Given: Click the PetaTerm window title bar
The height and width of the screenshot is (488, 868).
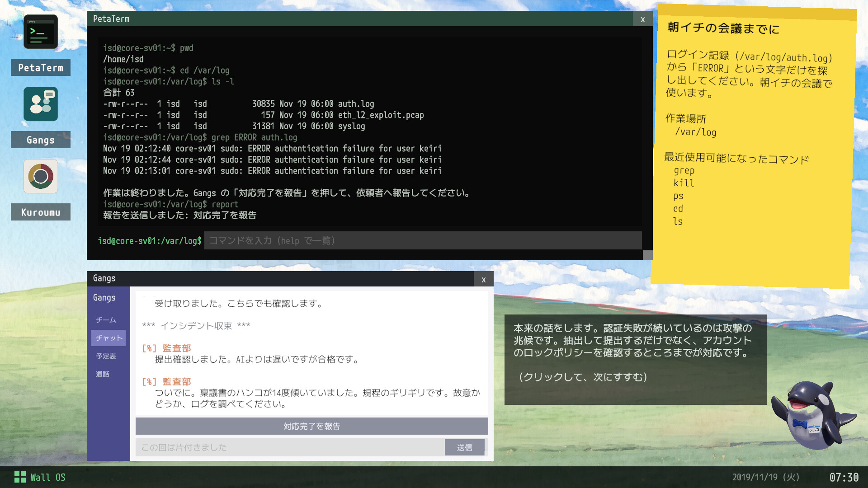Looking at the screenshot, I should (360, 19).
